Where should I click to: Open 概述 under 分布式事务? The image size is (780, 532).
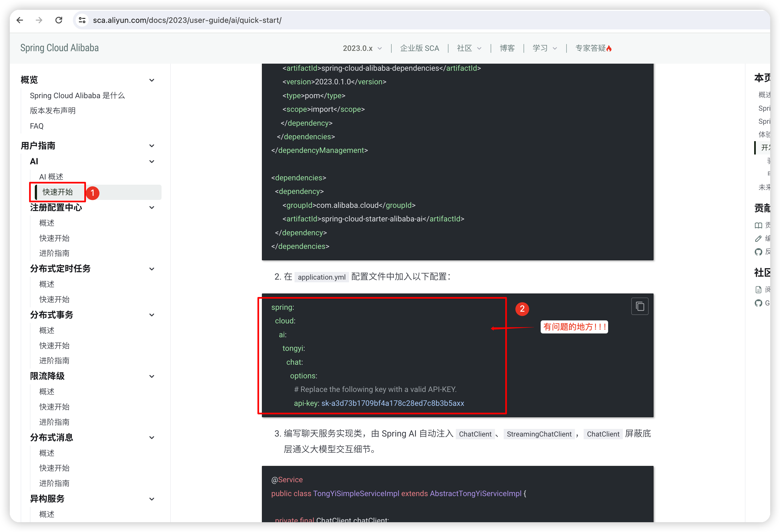[x=47, y=330]
